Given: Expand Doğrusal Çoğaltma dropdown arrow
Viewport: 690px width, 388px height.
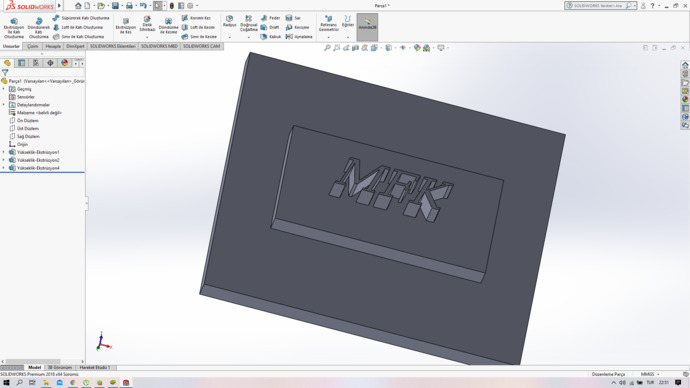Looking at the screenshot, I should coord(249,37).
